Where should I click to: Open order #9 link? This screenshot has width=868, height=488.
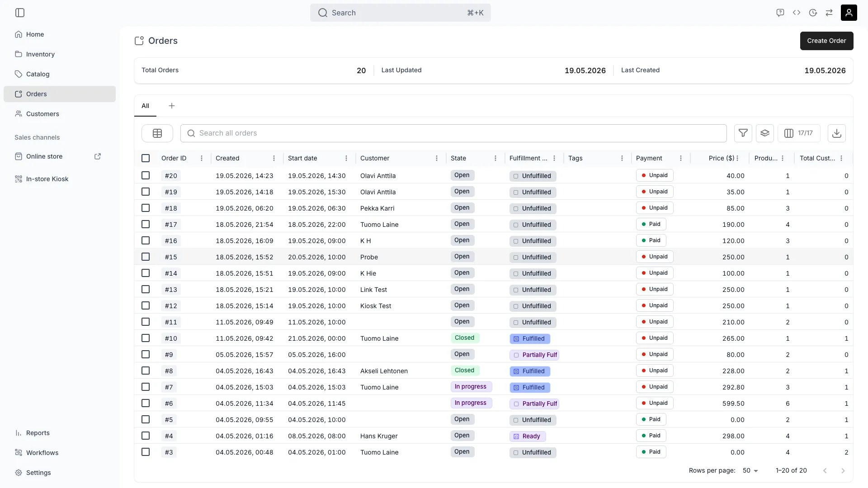(169, 355)
